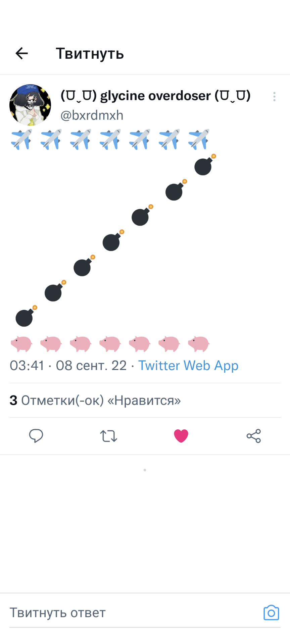Open the 'Twitter Web App' link

click(188, 366)
